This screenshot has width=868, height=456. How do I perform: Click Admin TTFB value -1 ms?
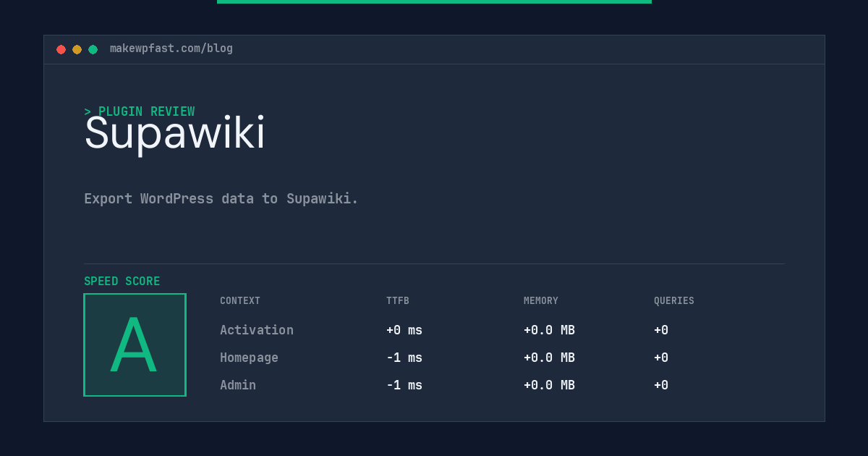click(x=404, y=385)
